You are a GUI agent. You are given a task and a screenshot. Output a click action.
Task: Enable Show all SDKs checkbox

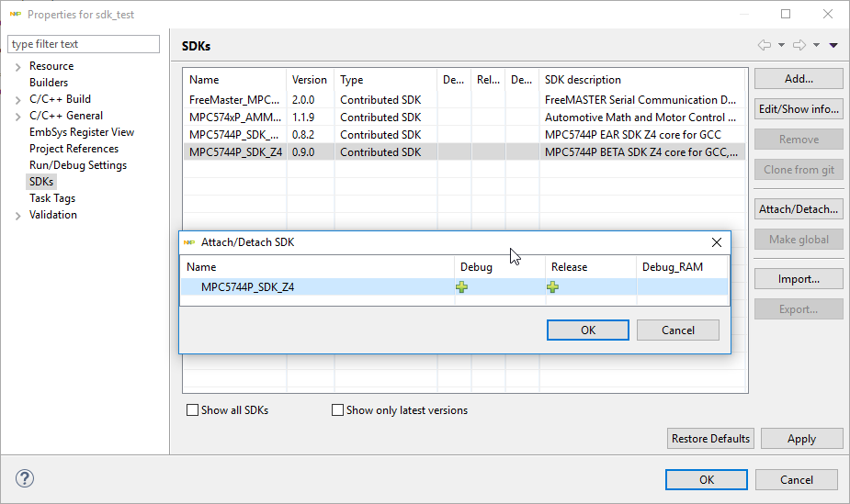pos(193,410)
